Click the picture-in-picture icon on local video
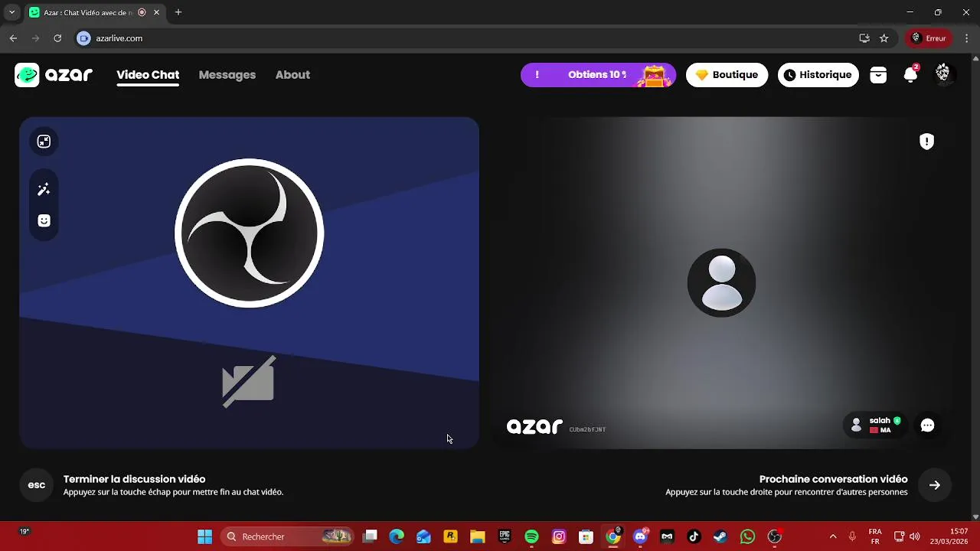Screen dimensions: 980x551 click(x=44, y=141)
